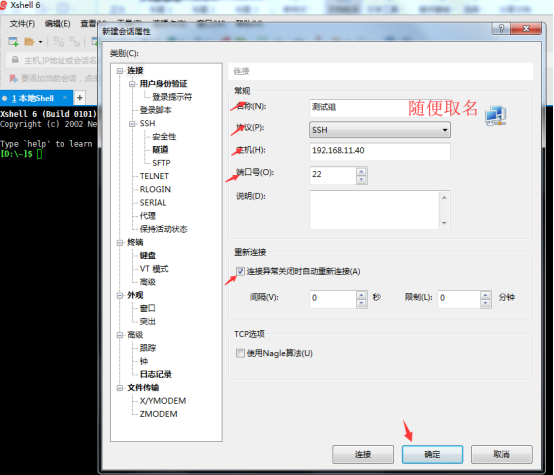The height and width of the screenshot is (475, 554).
Task: Click the 取消 (Cancel) button
Action: pyautogui.click(x=502, y=454)
